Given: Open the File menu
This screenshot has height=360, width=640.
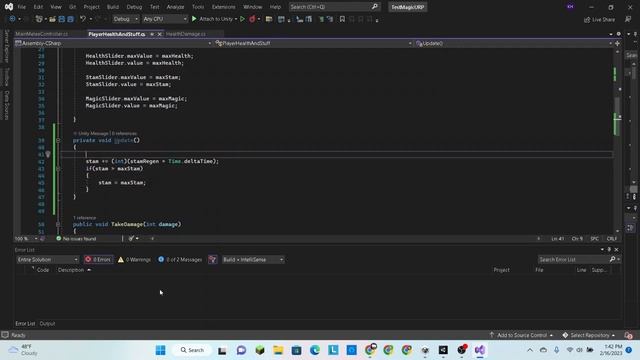Looking at the screenshot, I should (22, 7).
